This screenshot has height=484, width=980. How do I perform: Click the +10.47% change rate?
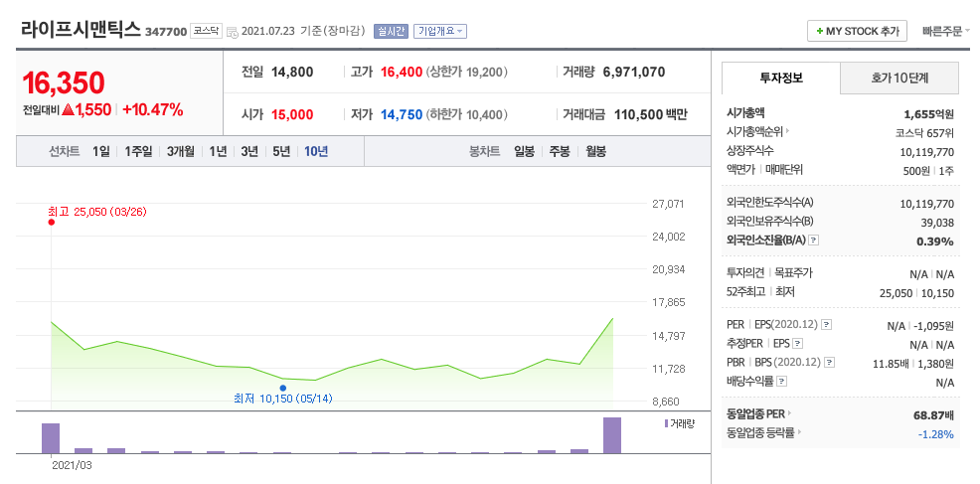(152, 110)
